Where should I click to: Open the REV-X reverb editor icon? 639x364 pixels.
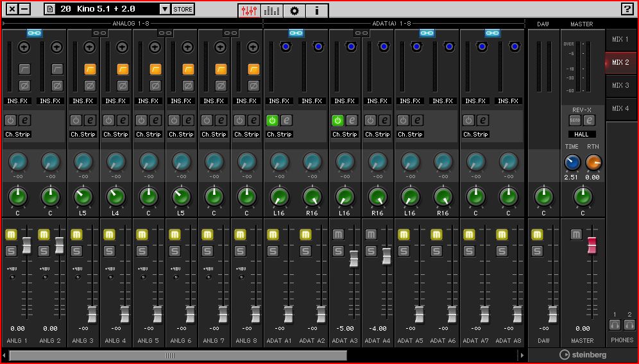(590, 120)
